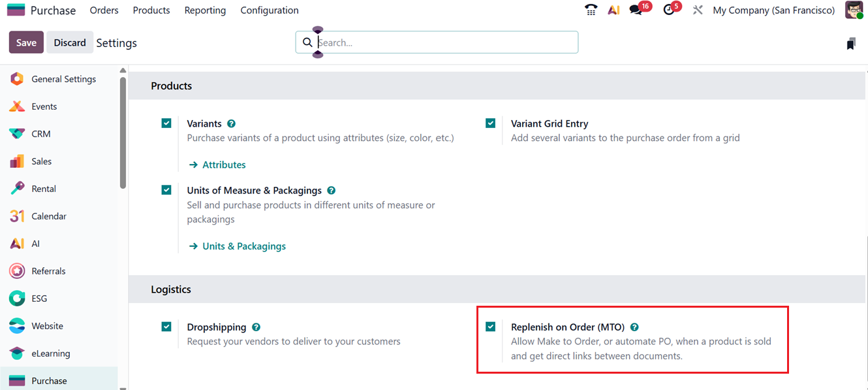This screenshot has height=390, width=868.
Task: Open the chat messages icon
Action: [636, 10]
